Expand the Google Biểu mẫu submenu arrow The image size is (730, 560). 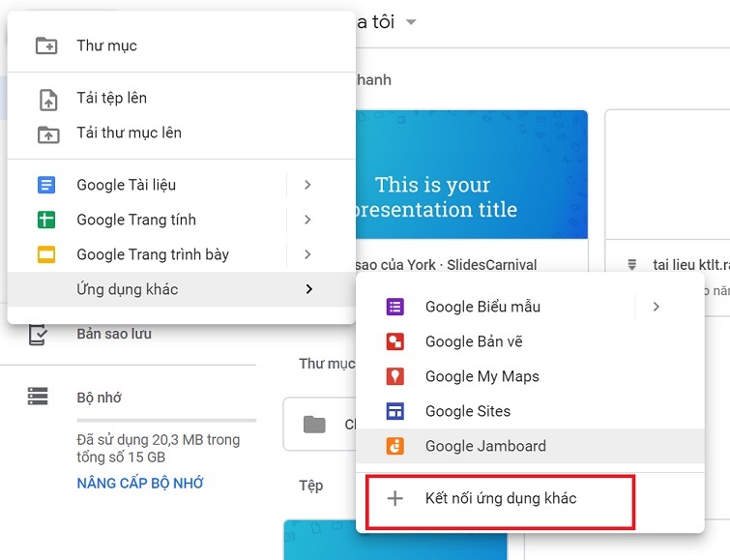pyautogui.click(x=656, y=307)
